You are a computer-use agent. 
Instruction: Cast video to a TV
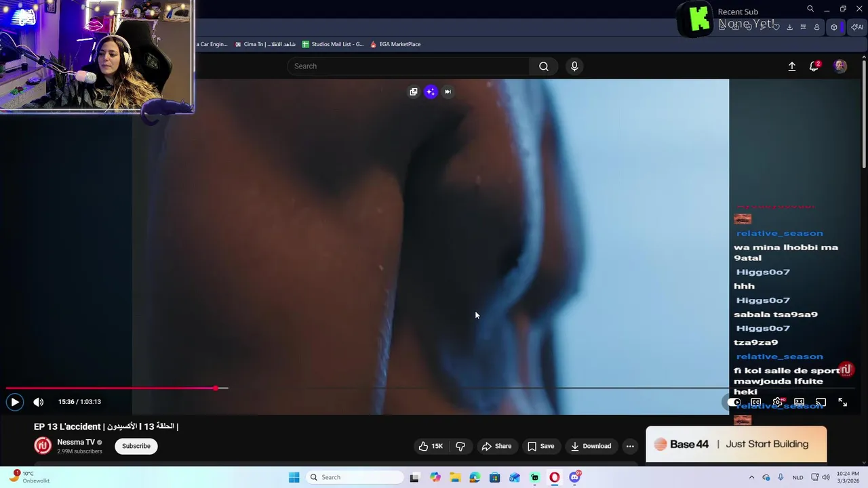tap(821, 403)
